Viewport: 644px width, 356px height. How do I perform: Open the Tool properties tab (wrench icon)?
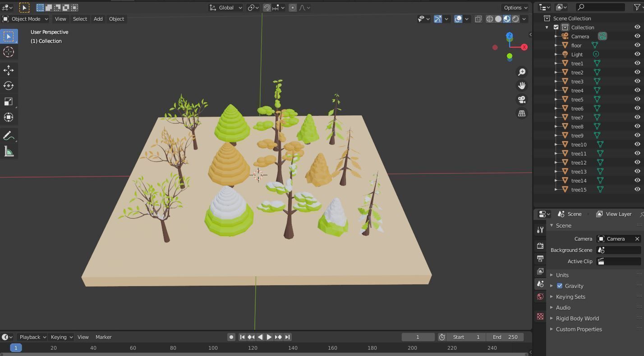540,230
